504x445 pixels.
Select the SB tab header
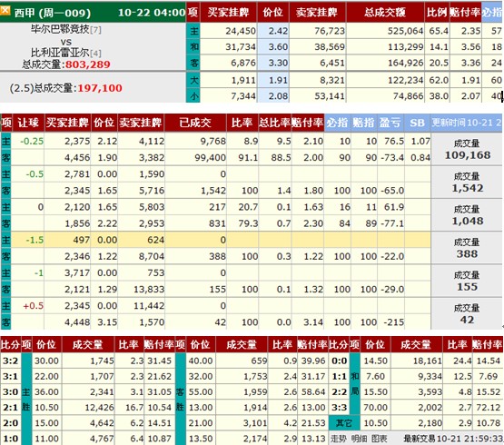417,123
